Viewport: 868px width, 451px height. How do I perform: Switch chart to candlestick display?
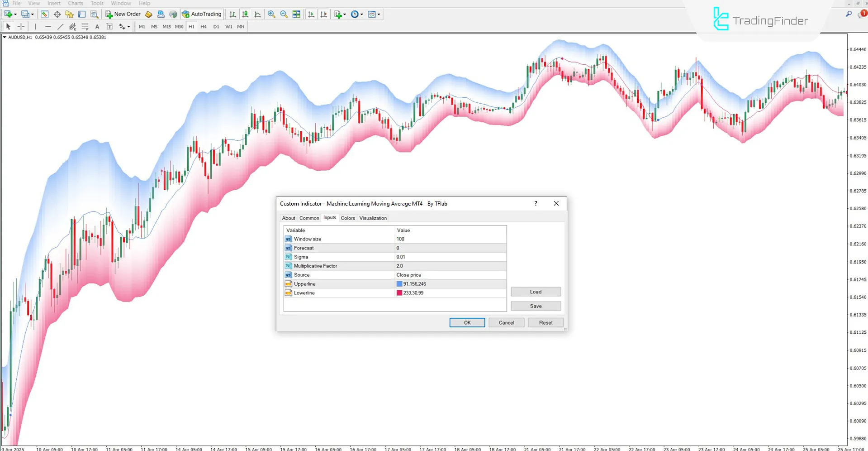[245, 14]
